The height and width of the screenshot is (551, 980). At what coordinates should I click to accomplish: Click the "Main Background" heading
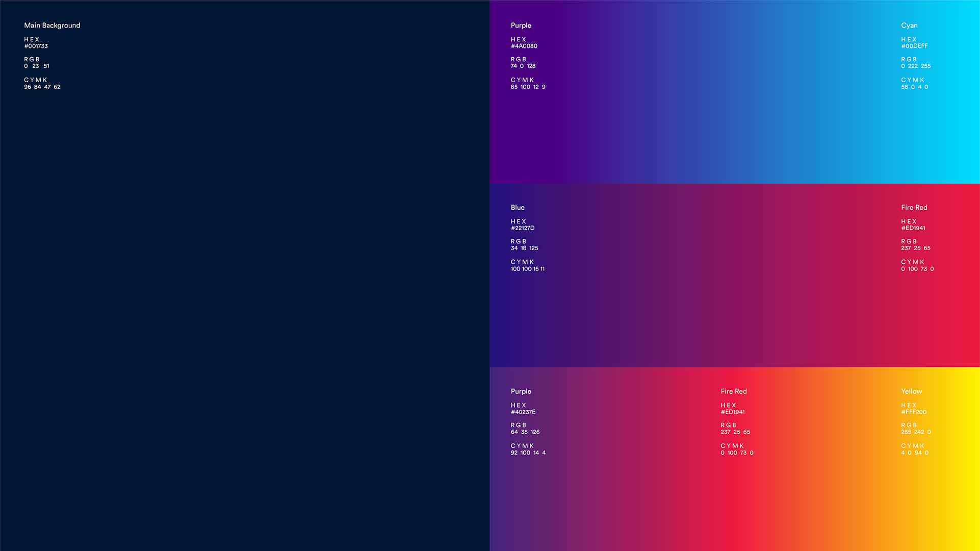tap(52, 26)
